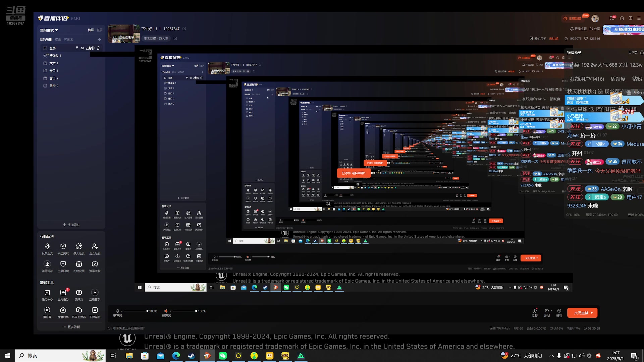Toggle the 开播提醒 stream reminder bell
This screenshot has height=362, width=644.
coord(578,29)
